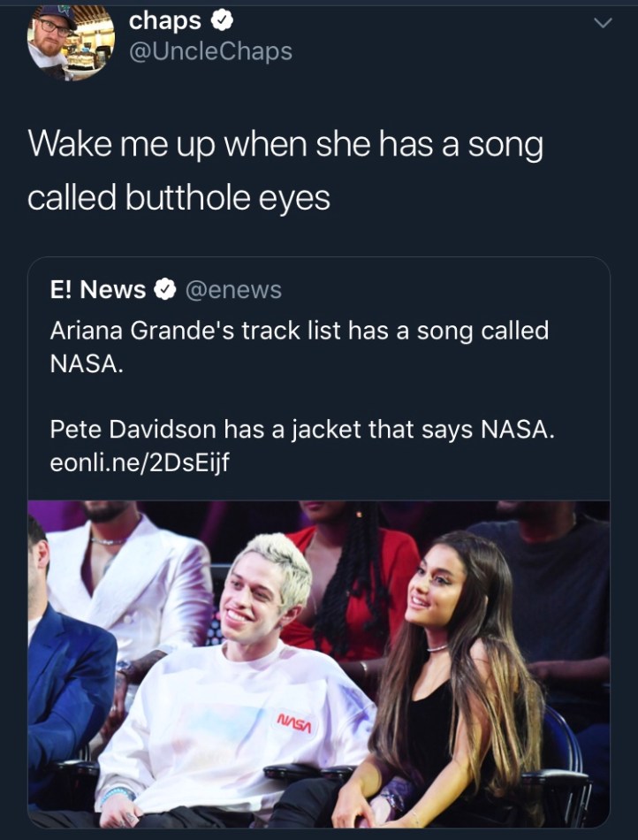This screenshot has width=638, height=840.
Task: Follow the eonli.ne/2DsEijf link
Action: point(140,462)
